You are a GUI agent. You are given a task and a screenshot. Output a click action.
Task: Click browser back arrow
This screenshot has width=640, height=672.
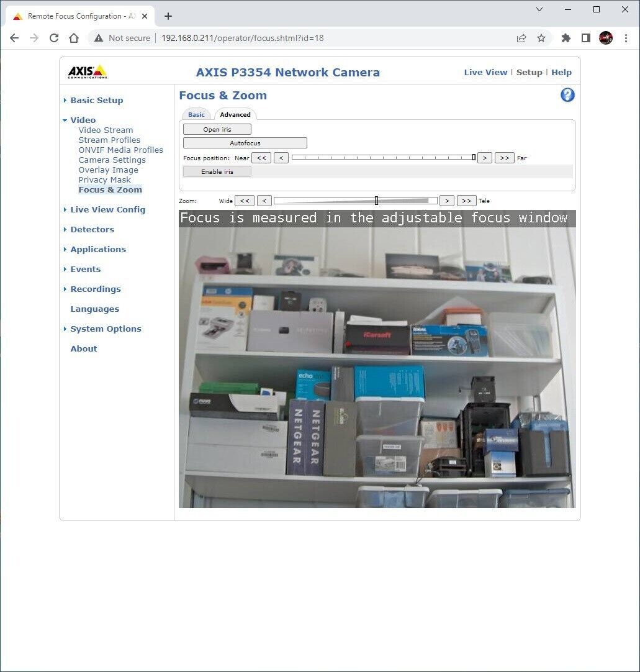[x=14, y=38]
